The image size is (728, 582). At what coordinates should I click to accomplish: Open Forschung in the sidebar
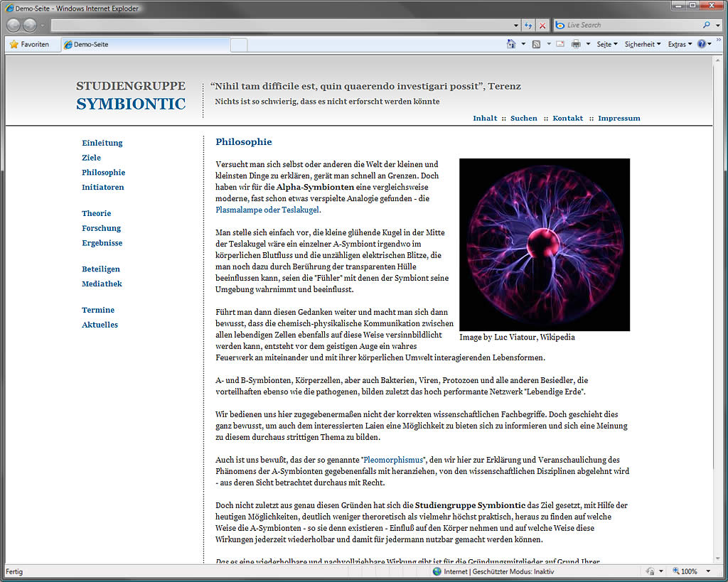[x=101, y=228]
